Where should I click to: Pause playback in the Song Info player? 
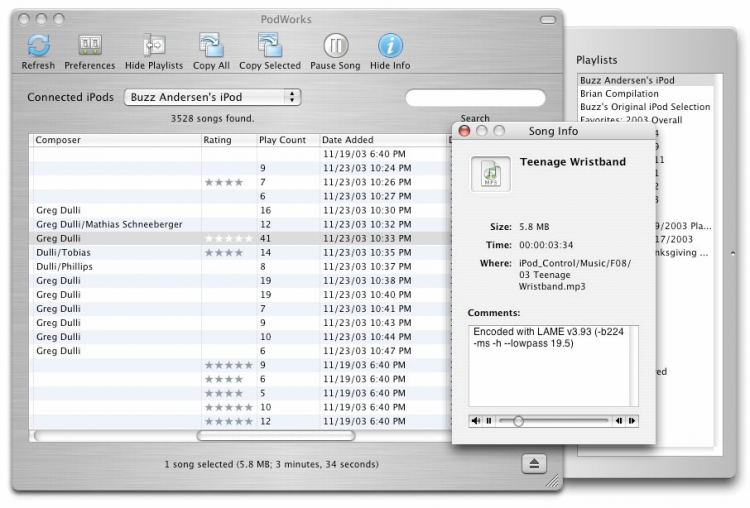click(489, 420)
